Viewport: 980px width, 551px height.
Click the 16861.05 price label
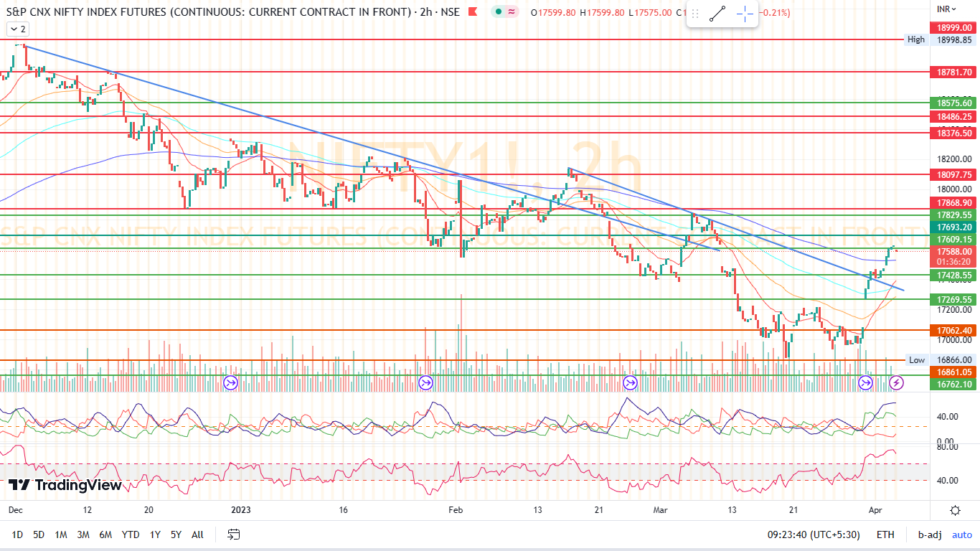point(953,372)
